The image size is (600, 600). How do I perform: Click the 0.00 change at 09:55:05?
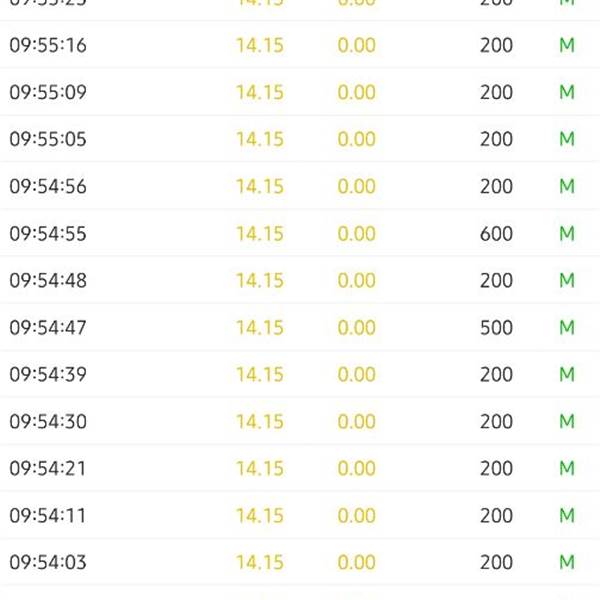[x=356, y=140]
